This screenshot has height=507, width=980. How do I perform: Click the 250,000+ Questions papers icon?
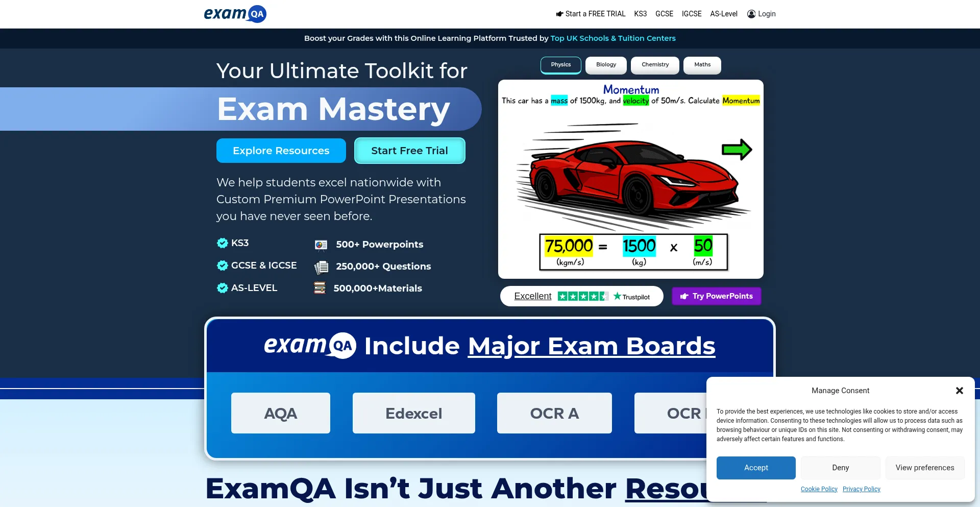tap(321, 267)
